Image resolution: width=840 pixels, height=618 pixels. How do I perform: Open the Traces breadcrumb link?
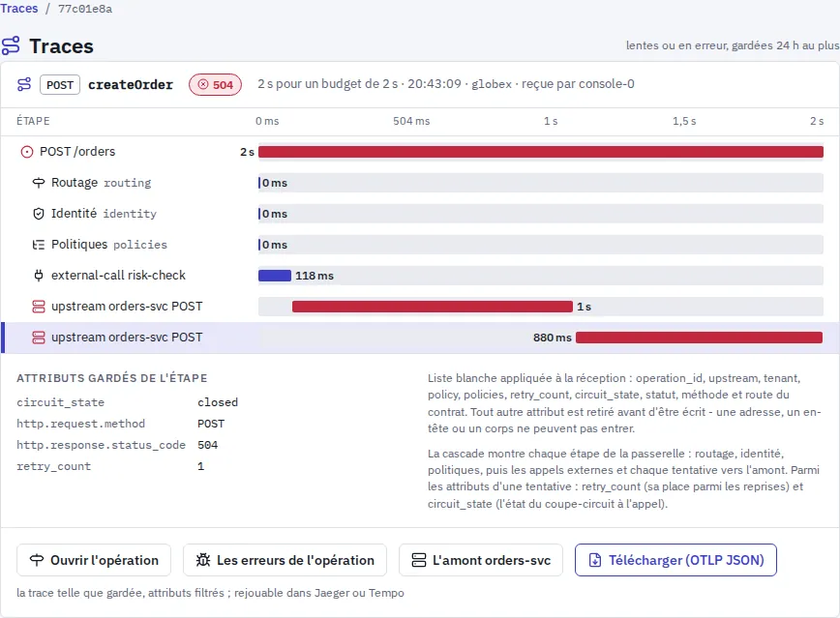(18, 9)
